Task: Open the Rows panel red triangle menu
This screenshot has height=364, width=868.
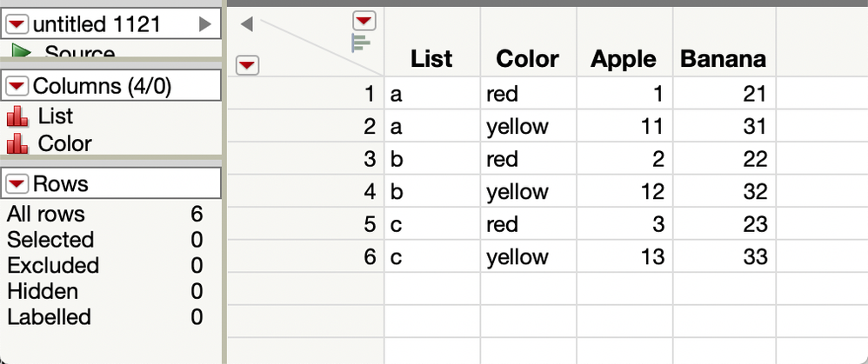Action: coord(19,183)
